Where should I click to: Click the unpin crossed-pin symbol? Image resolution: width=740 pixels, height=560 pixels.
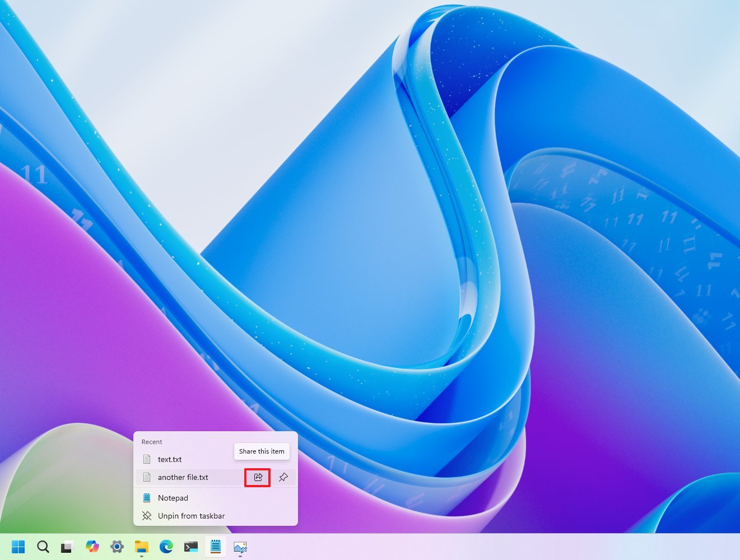tap(146, 516)
